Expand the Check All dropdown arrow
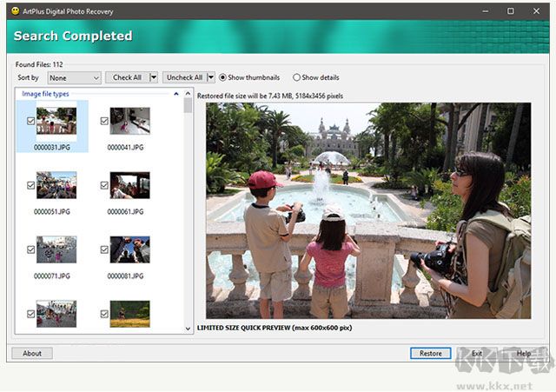 [154, 77]
